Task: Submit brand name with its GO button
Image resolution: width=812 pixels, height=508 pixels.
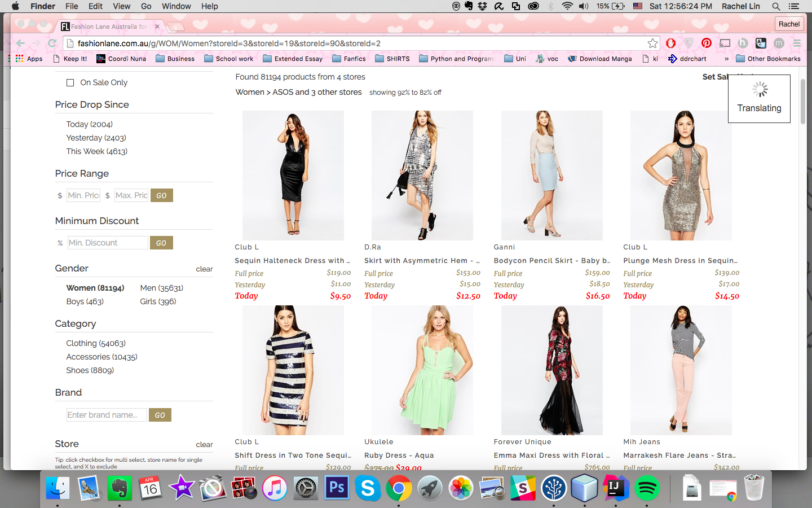Action: (160, 415)
